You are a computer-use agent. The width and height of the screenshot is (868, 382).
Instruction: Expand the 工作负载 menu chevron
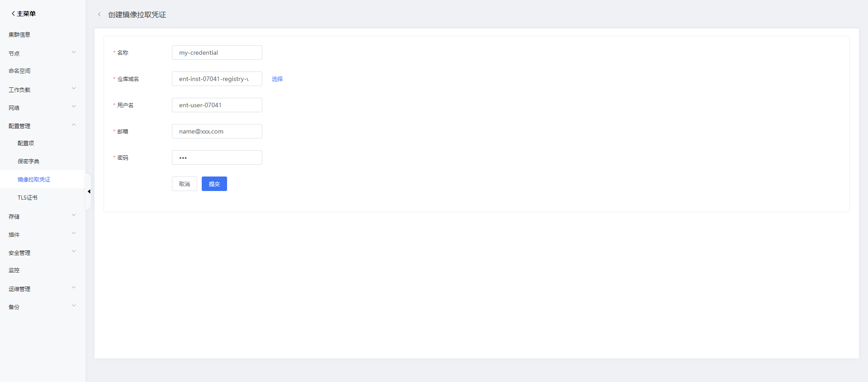74,89
